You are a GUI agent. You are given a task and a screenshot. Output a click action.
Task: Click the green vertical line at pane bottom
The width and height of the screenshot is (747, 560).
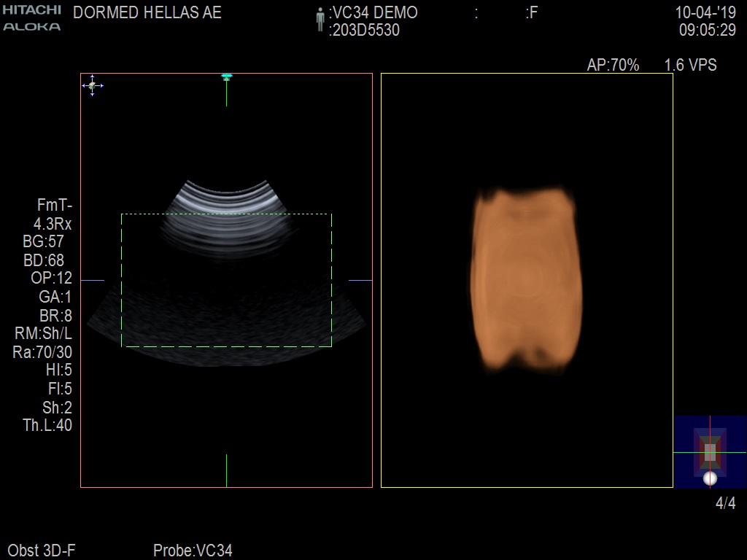point(226,470)
